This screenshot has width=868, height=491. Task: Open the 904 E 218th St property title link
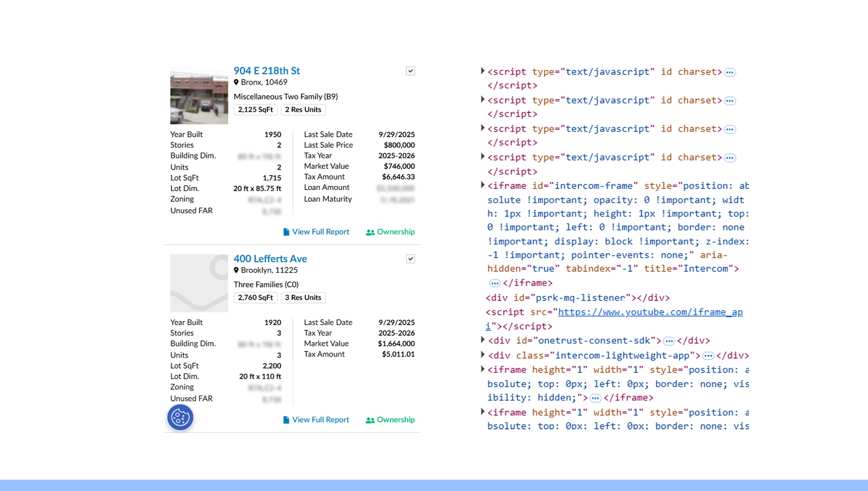click(266, 71)
